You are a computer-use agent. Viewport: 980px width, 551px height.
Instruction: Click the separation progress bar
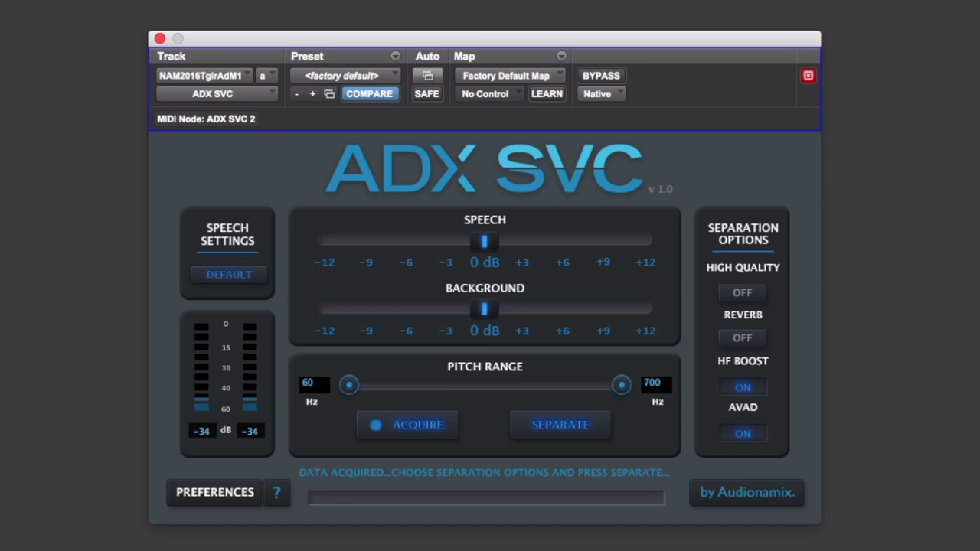(486, 497)
